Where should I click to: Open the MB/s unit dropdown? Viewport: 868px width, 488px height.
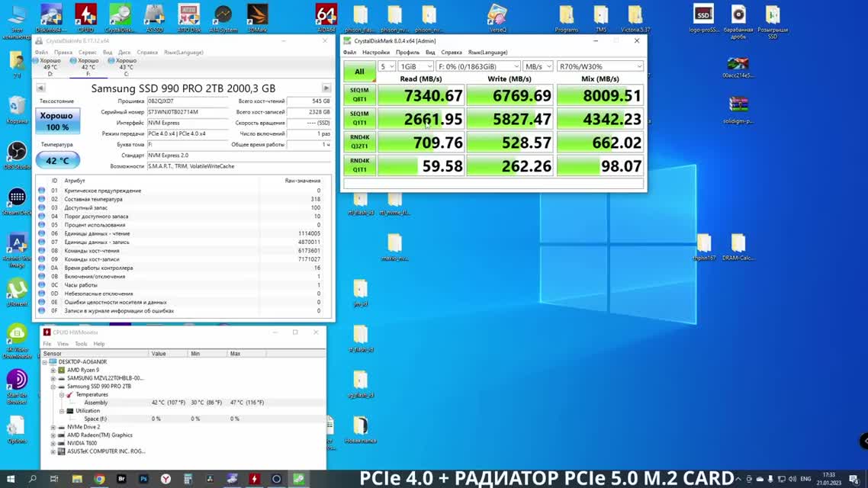[x=538, y=66]
